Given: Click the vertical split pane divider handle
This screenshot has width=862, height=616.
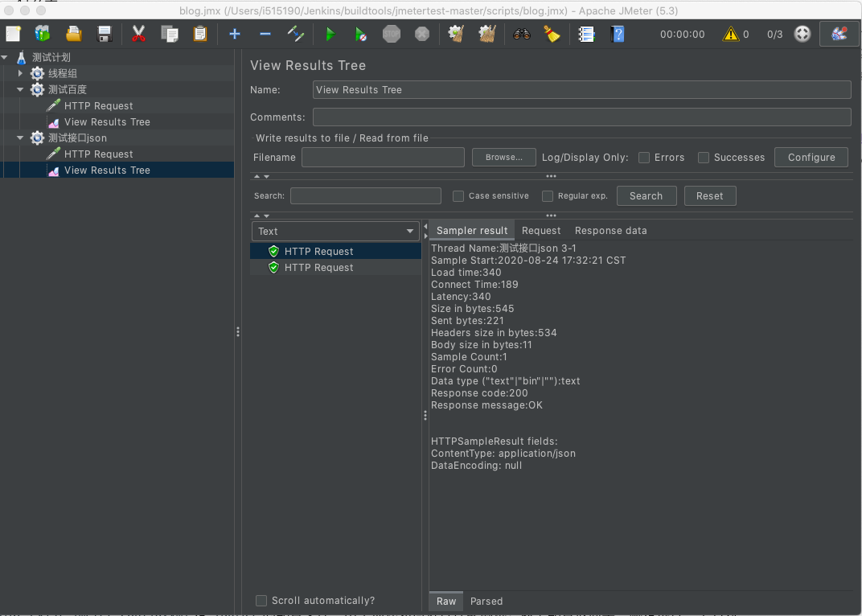Looking at the screenshot, I should 238,331.
